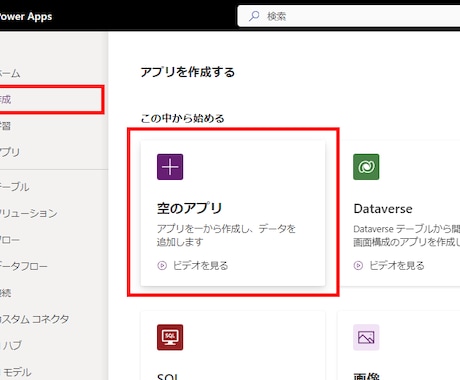This screenshot has width=460, height=380.
Task: Click play icon under 空のアプリ
Action: coord(162,265)
